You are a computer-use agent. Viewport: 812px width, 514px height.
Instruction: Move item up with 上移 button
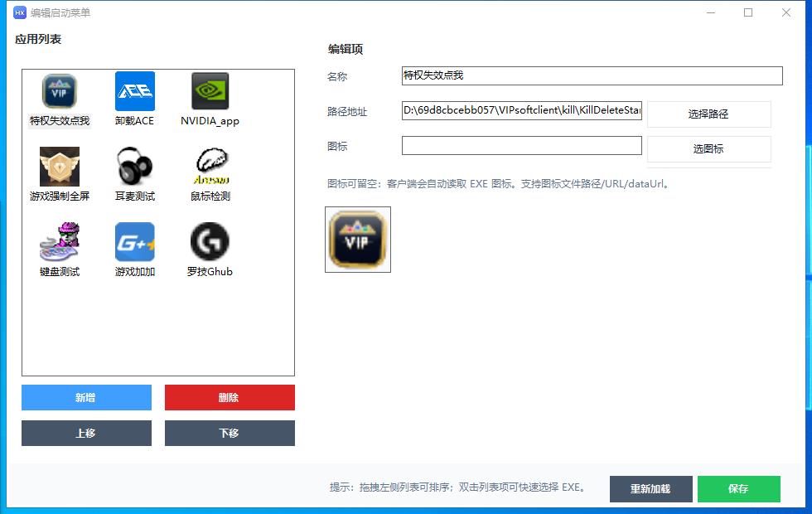pyautogui.click(x=86, y=433)
